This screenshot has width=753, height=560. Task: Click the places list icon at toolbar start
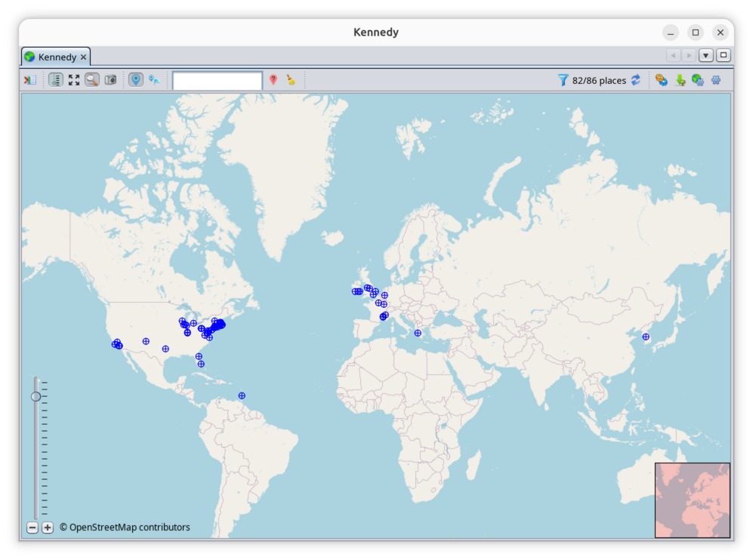point(29,80)
